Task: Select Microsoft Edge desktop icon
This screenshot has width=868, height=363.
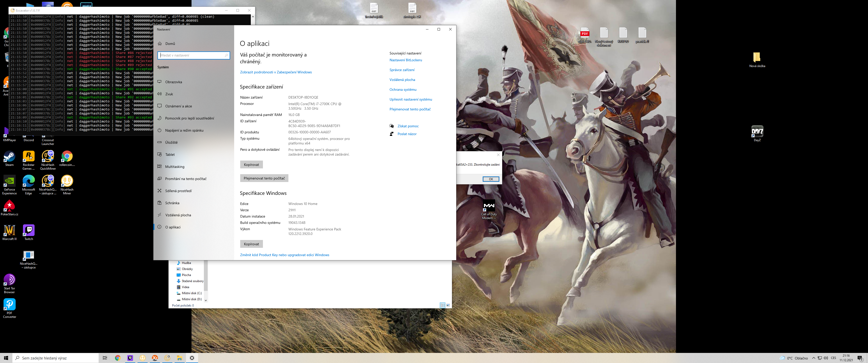Action: coord(29,185)
